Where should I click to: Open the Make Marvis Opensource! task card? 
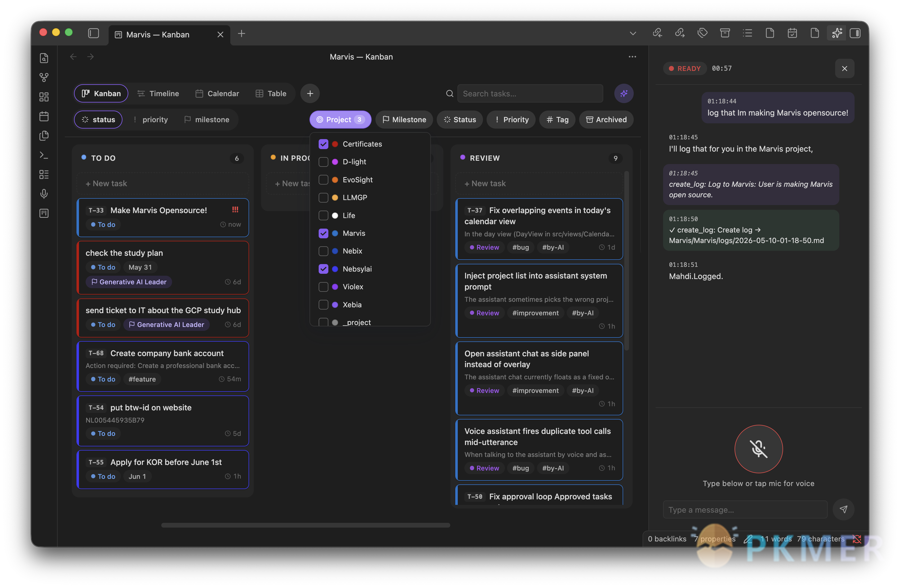point(163,218)
